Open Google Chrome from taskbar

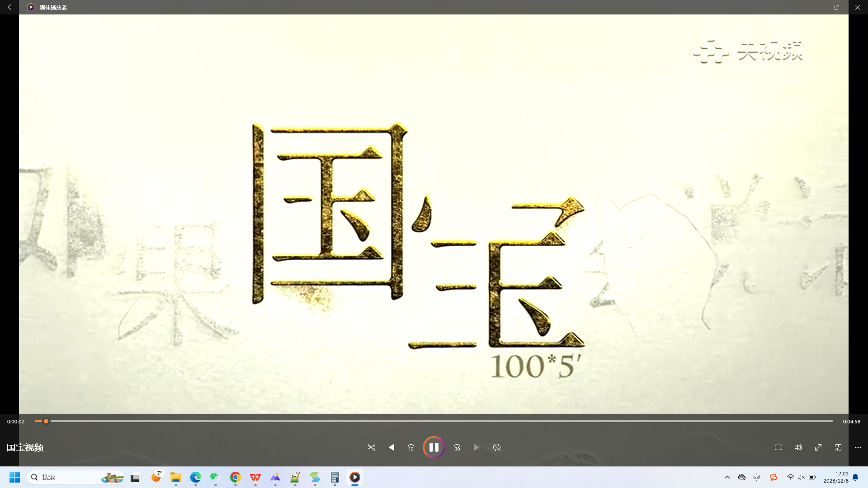235,477
